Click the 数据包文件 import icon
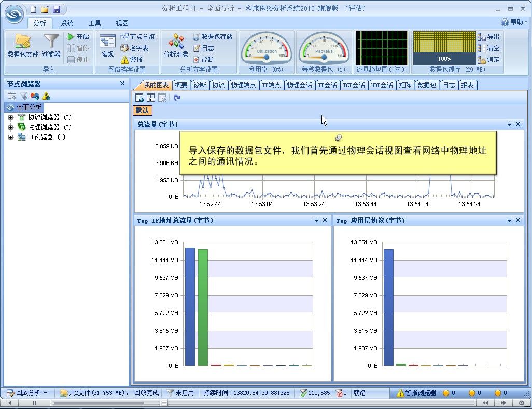This screenshot has height=409, width=532. tap(23, 45)
